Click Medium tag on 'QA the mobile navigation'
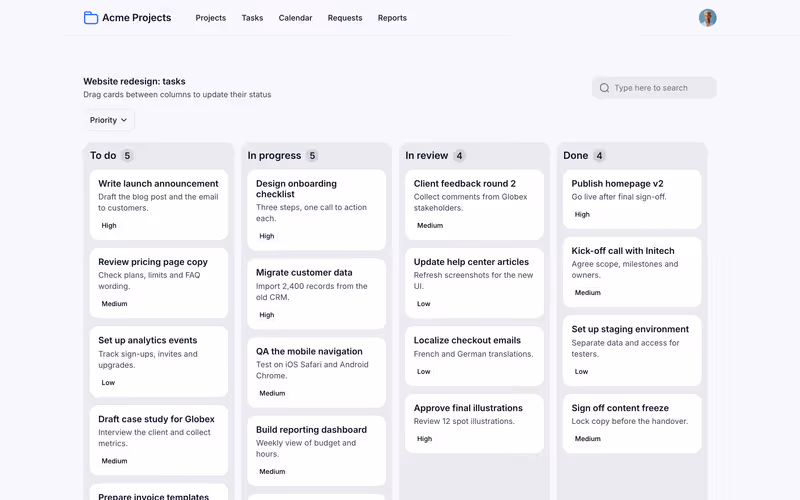This screenshot has width=800, height=500. click(272, 393)
